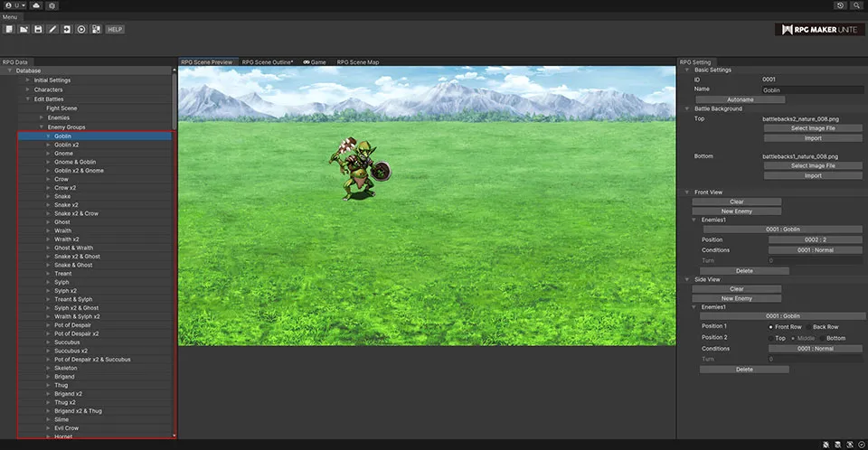Click the new project document icon

point(9,29)
